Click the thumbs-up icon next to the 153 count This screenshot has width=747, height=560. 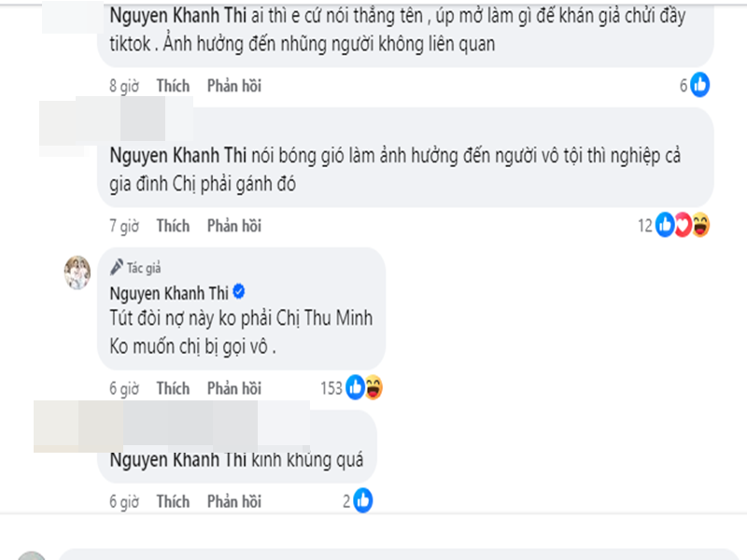[x=354, y=386]
